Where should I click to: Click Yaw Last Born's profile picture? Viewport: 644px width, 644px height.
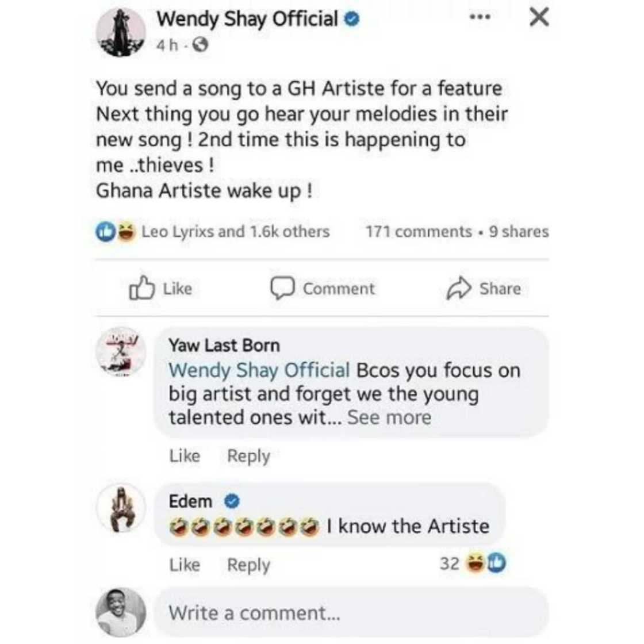click(x=122, y=356)
